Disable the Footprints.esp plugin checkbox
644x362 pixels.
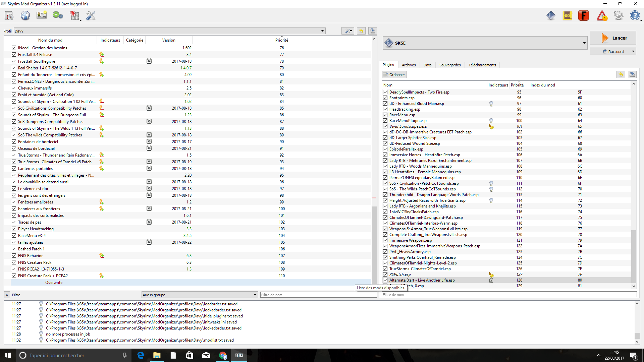[x=385, y=98]
